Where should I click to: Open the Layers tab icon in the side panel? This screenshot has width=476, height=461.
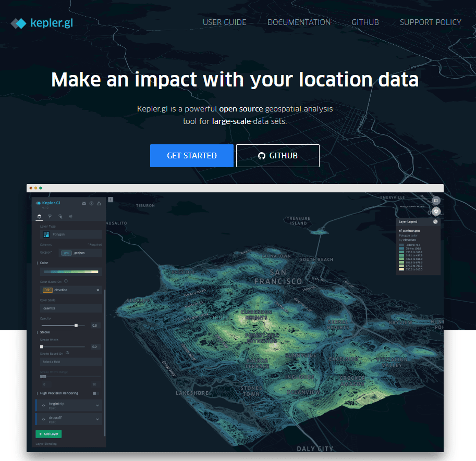point(39,216)
